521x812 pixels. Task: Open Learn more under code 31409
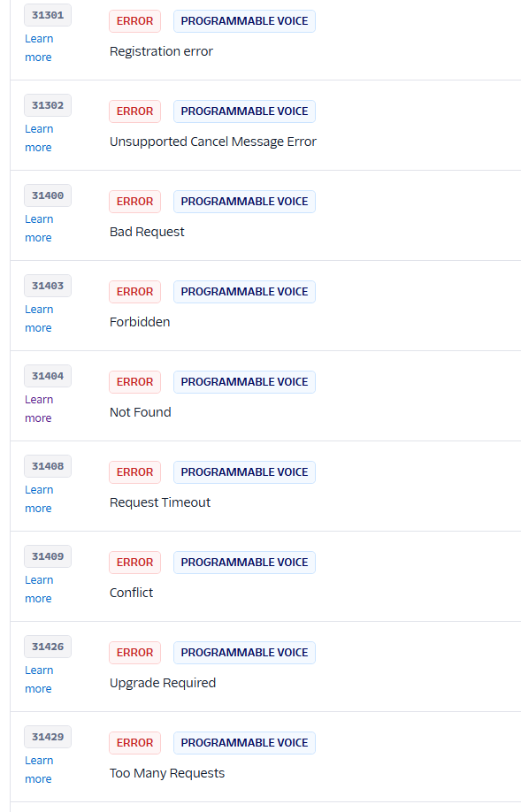(39, 589)
